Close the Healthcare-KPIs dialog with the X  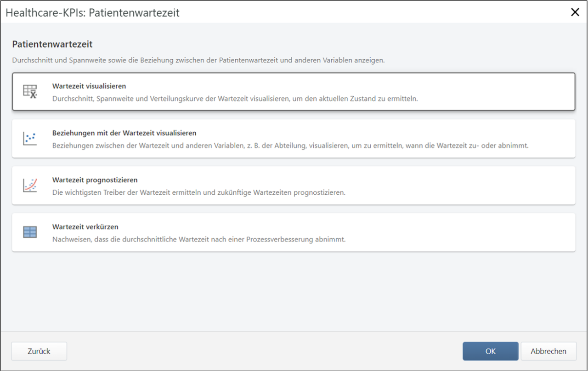[x=575, y=12]
